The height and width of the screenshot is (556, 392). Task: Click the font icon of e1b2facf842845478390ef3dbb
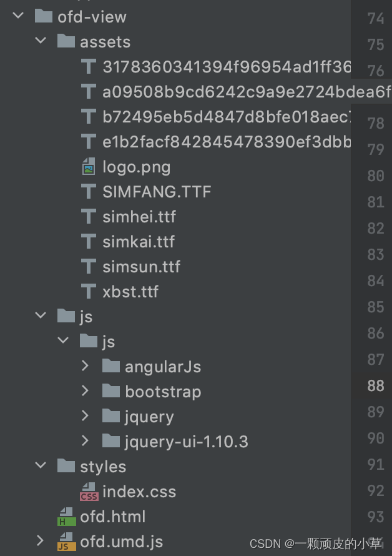tap(89, 141)
